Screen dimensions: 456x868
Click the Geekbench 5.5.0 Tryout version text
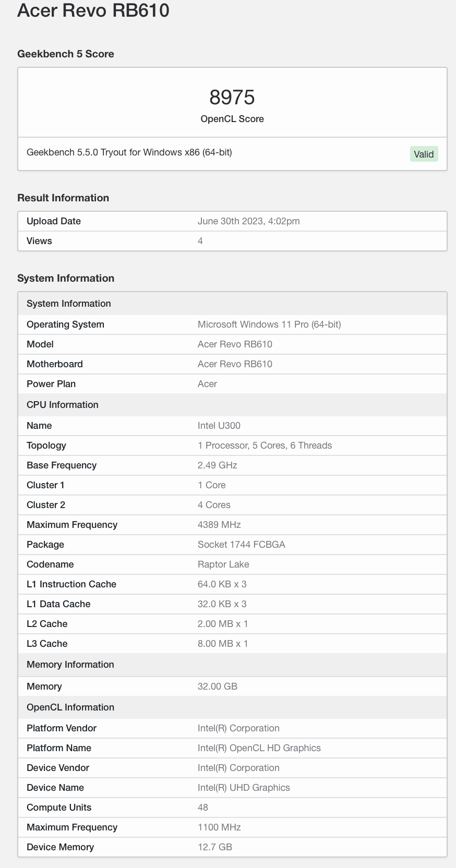(129, 152)
